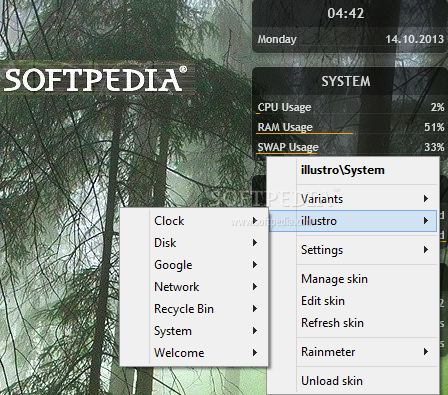Choose Manage skin
The image size is (448, 395).
pos(353,279)
